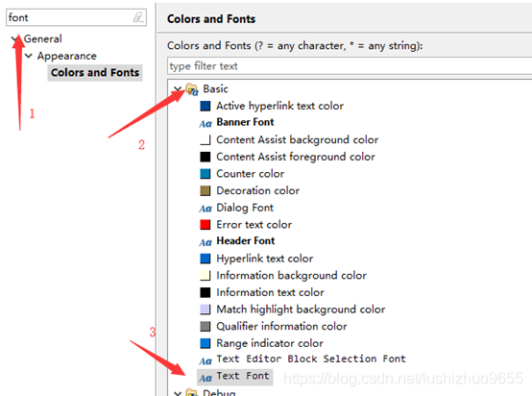Viewport: 532px width, 396px height.
Task: Click the Dialog Font Aa icon
Action: click(x=206, y=209)
